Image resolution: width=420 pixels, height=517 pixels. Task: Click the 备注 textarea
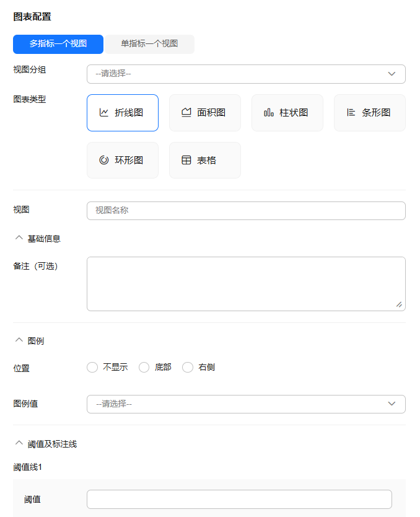[246, 283]
